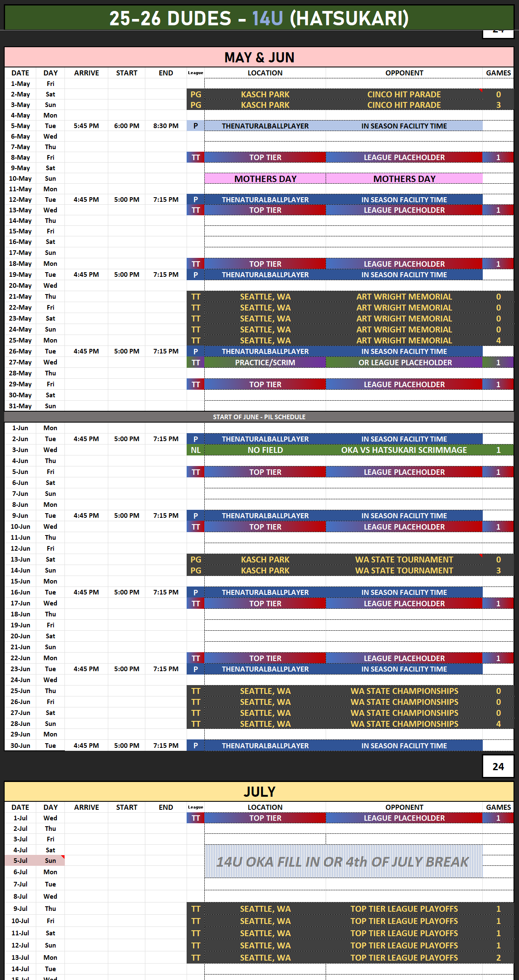Select the PRACTICE/SCRIM cell on 27-May

click(265, 362)
